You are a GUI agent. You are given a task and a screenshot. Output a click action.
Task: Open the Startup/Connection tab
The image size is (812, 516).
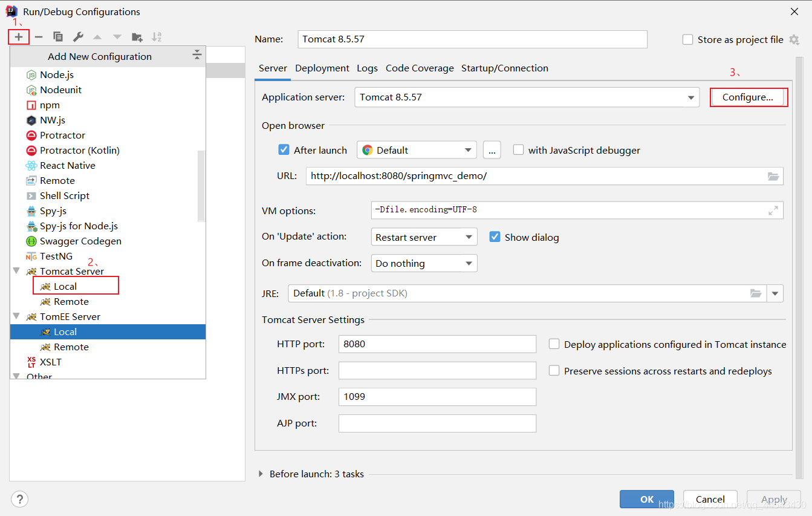pyautogui.click(x=505, y=68)
